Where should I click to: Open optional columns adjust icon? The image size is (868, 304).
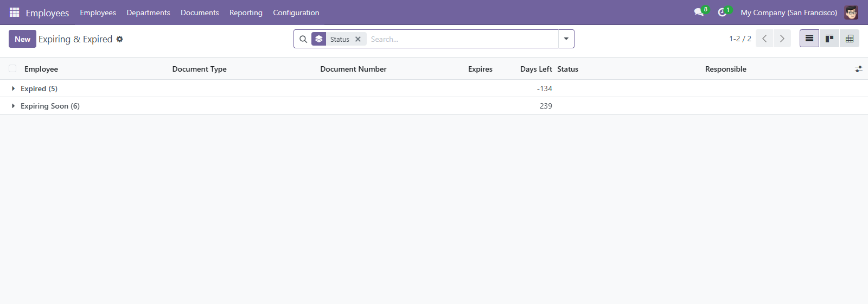(x=859, y=69)
